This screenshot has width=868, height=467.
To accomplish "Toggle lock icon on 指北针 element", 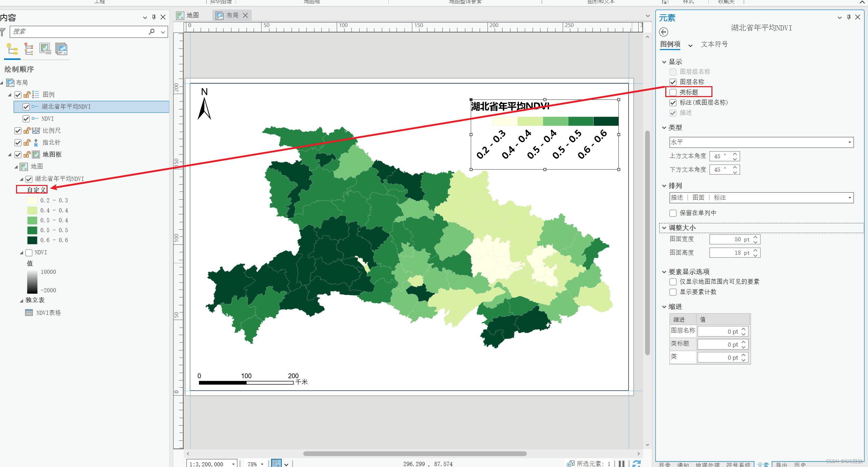I will coord(27,143).
